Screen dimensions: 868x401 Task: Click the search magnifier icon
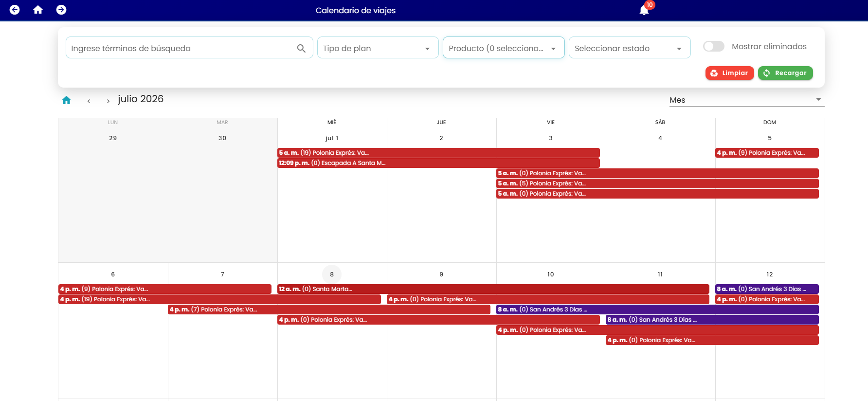click(301, 48)
